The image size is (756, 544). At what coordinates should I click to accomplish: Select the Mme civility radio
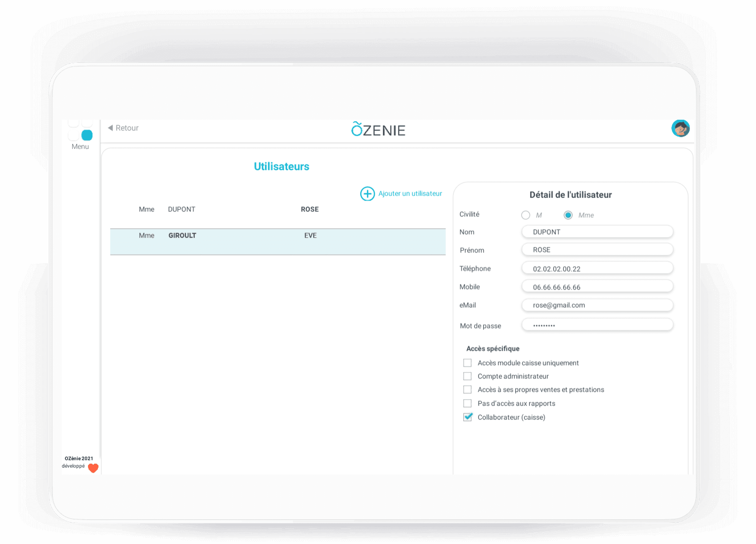point(568,215)
